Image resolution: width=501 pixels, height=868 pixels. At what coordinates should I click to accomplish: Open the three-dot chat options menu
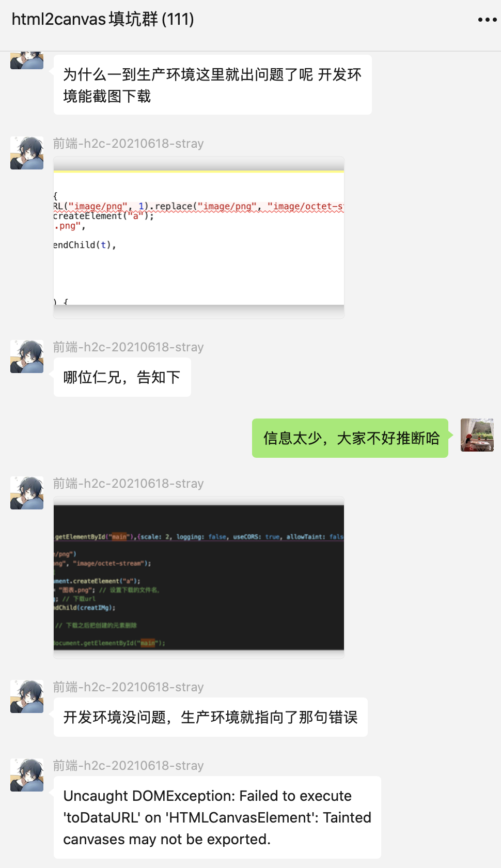pyautogui.click(x=487, y=20)
